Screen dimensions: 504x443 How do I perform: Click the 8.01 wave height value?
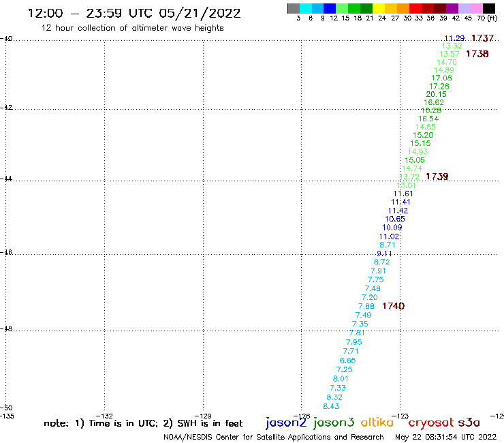point(341,379)
